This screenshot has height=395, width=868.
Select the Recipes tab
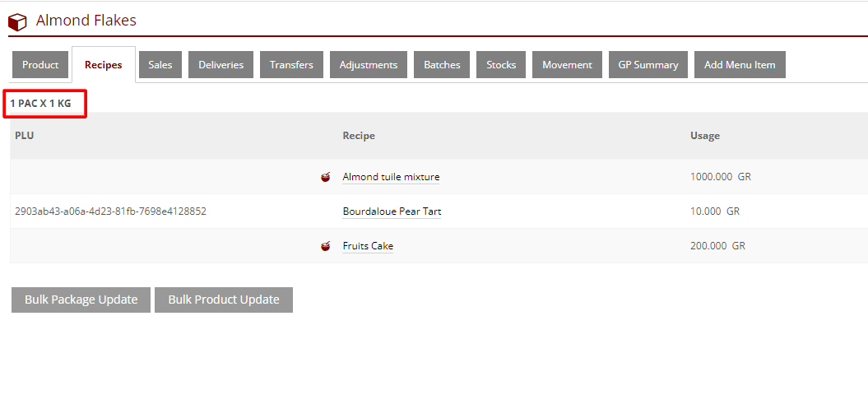pyautogui.click(x=103, y=65)
